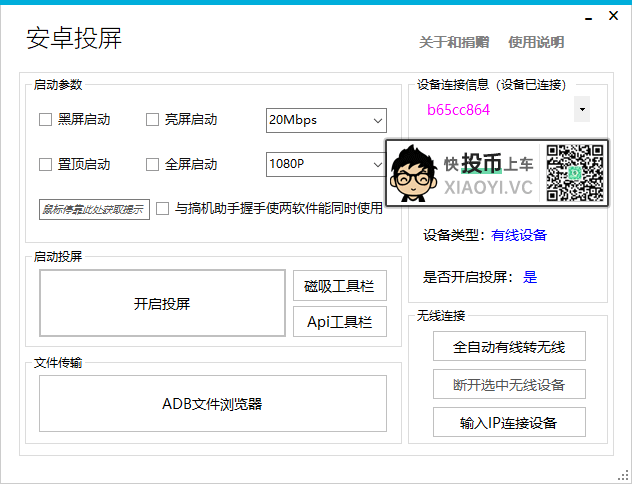Open the Api工具栏 button
Screen dimensions: 632x484
coord(339,322)
